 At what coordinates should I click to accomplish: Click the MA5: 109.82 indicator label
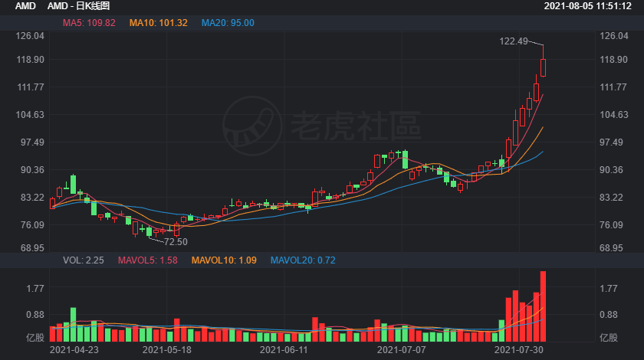(89, 23)
